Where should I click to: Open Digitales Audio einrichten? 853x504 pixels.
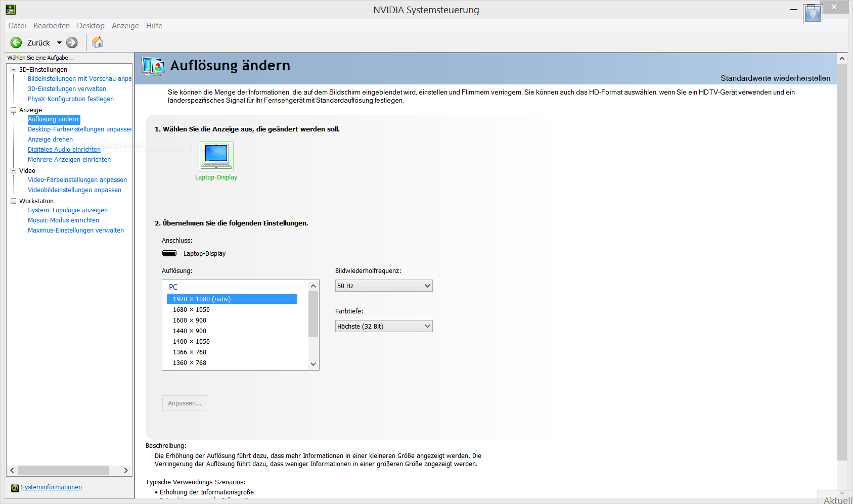pyautogui.click(x=64, y=150)
